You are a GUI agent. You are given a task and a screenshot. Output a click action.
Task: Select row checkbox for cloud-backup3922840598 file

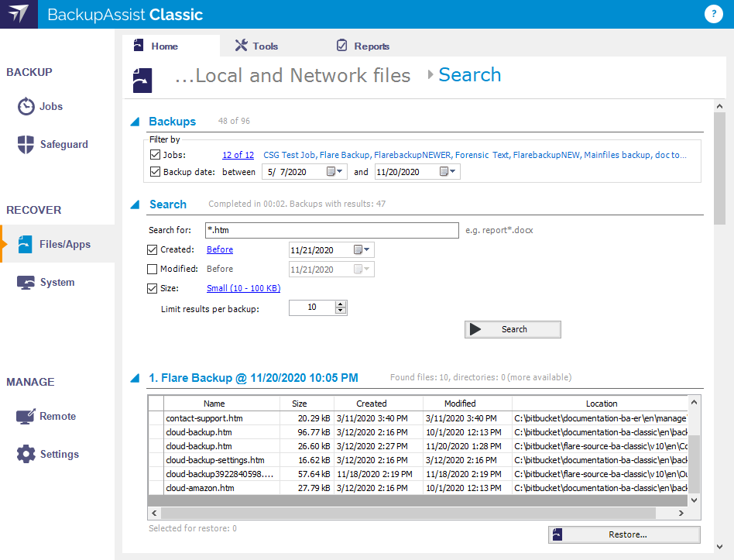tap(156, 474)
